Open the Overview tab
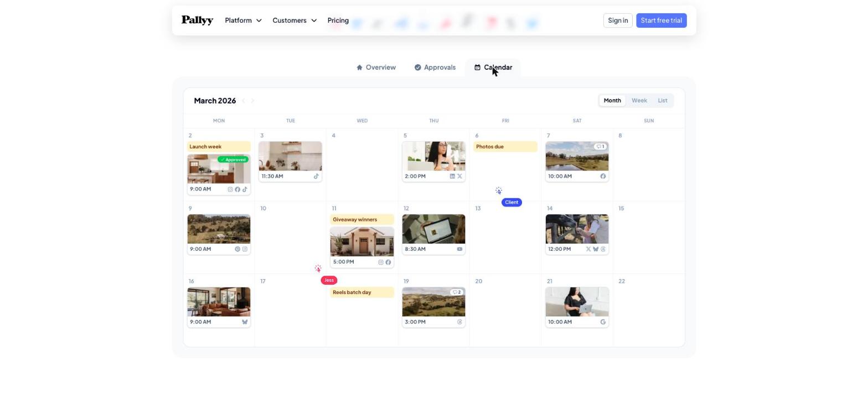Image resolution: width=868 pixels, height=397 pixels. (376, 68)
